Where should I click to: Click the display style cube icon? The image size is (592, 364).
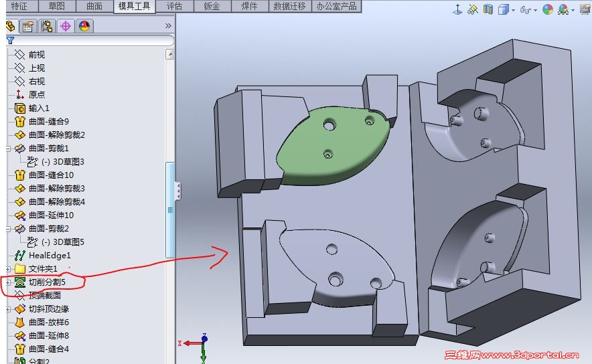coord(504,9)
